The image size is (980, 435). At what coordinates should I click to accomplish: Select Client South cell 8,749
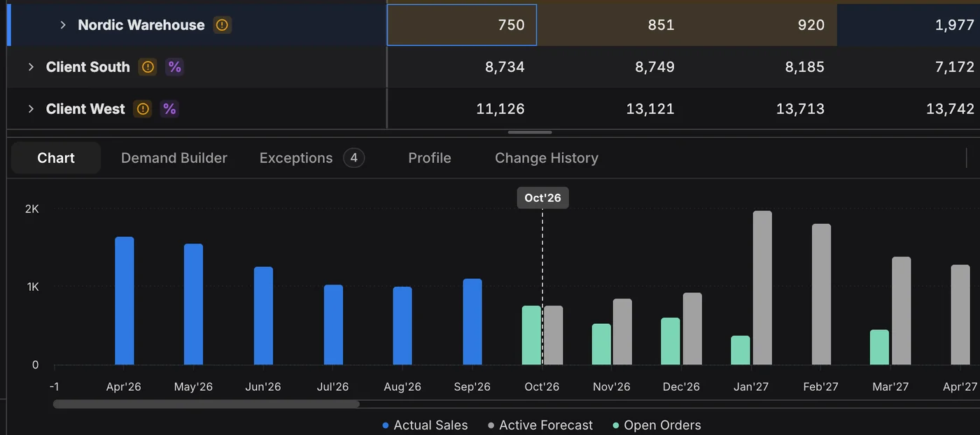click(x=612, y=67)
